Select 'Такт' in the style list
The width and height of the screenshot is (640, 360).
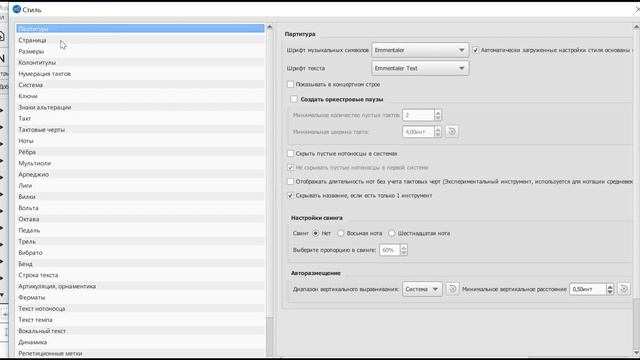(140, 118)
